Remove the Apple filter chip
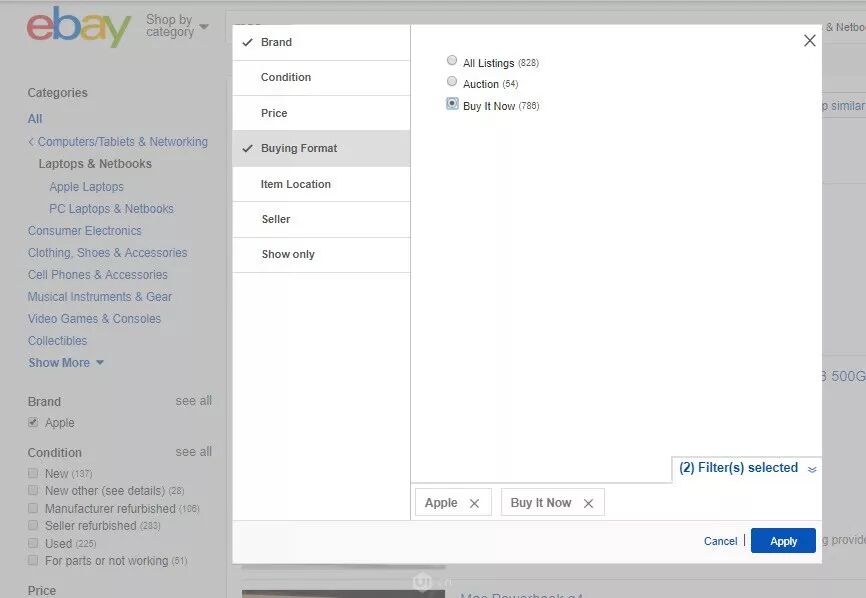This screenshot has height=598, width=866. 474,503
